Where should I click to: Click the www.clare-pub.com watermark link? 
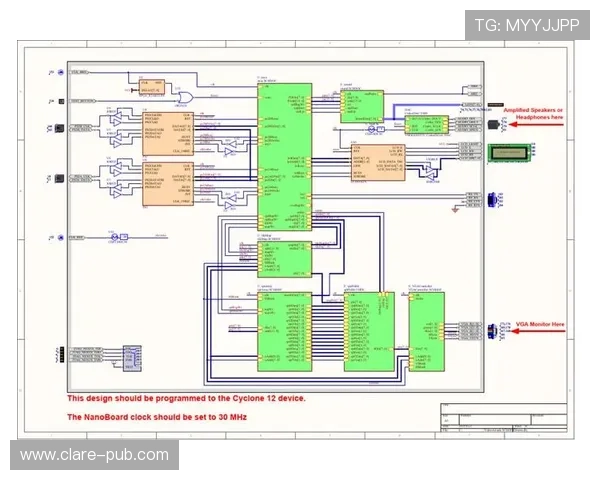click(x=95, y=455)
